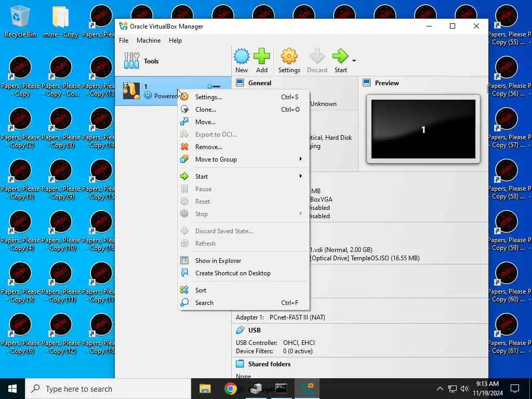Open the Start button dropdown arrow
This screenshot has width=532, height=399.
(x=354, y=61)
